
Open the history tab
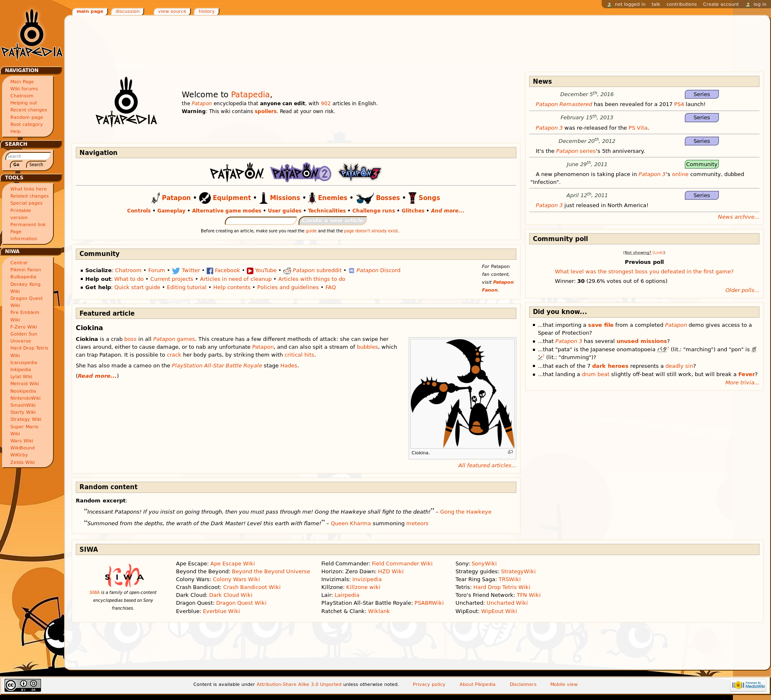click(x=206, y=12)
